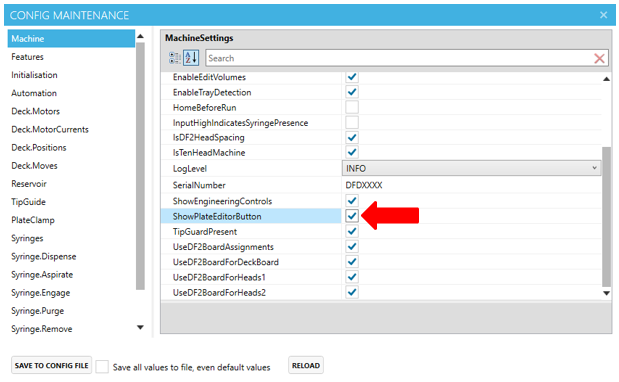Select the IsTenHeadMachine property name
The image size is (619, 382).
[209, 153]
